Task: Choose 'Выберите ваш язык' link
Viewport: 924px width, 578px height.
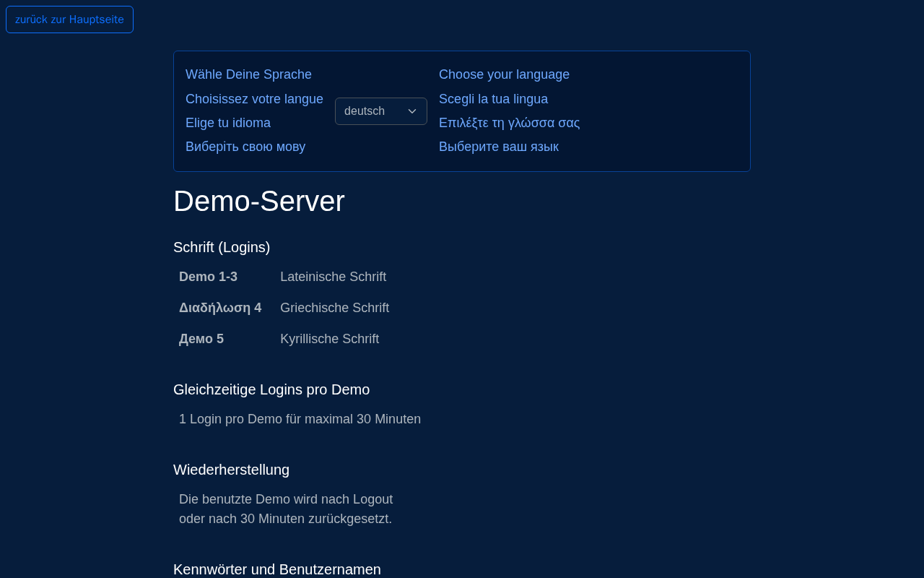Action: (x=499, y=147)
